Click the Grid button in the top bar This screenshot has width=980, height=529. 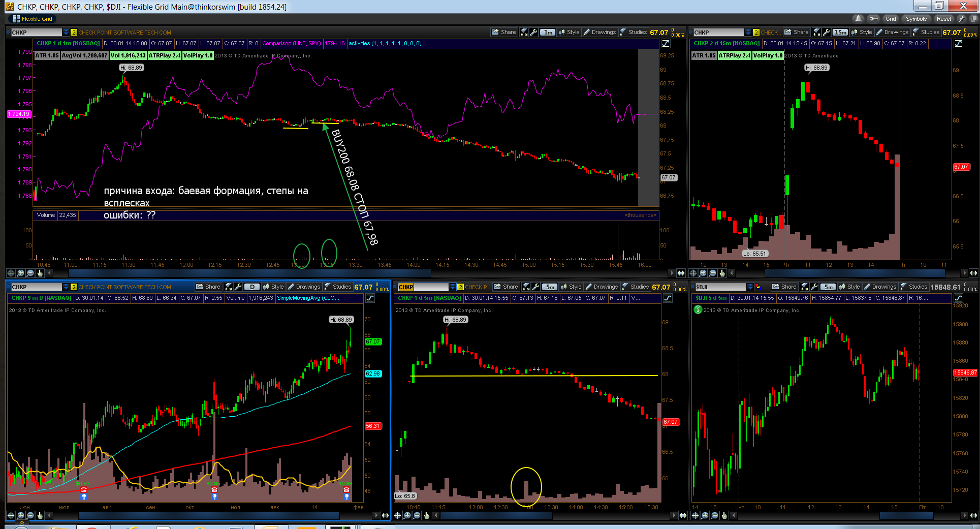pyautogui.click(x=891, y=19)
